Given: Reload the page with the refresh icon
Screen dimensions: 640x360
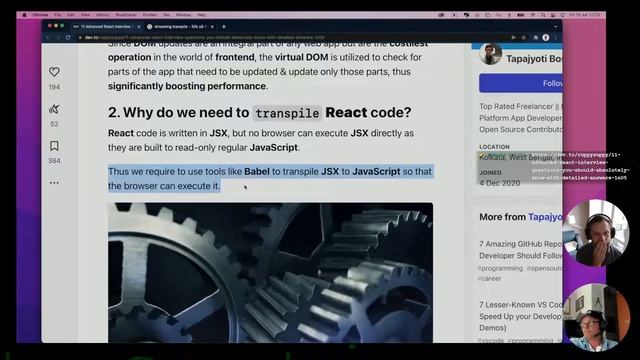Looking at the screenshot, I should [68, 38].
